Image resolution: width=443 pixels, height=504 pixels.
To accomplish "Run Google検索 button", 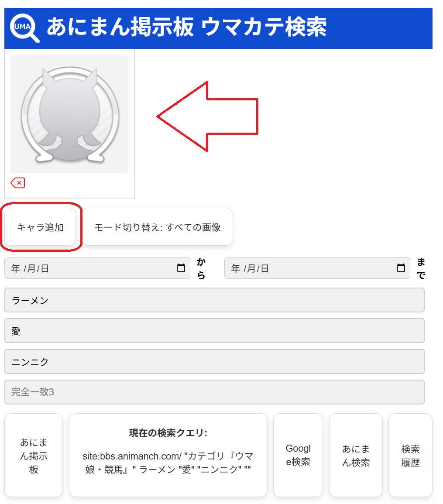I will coord(298,456).
